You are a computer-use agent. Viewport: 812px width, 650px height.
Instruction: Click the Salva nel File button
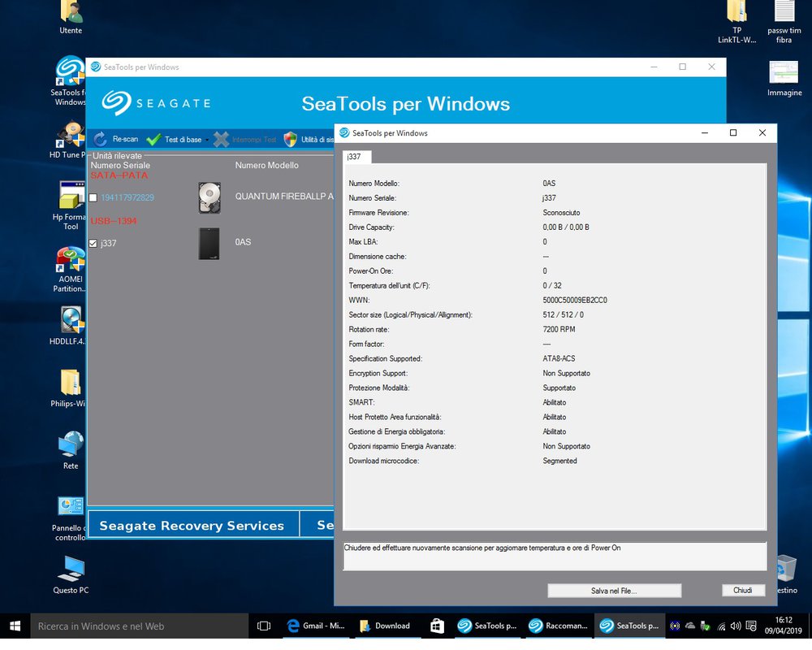[614, 591]
